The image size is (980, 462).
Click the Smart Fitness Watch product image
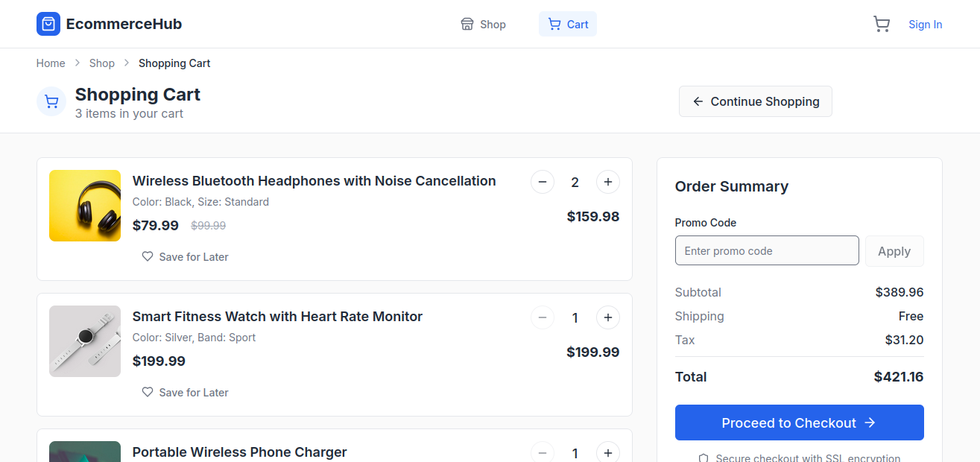(85, 341)
